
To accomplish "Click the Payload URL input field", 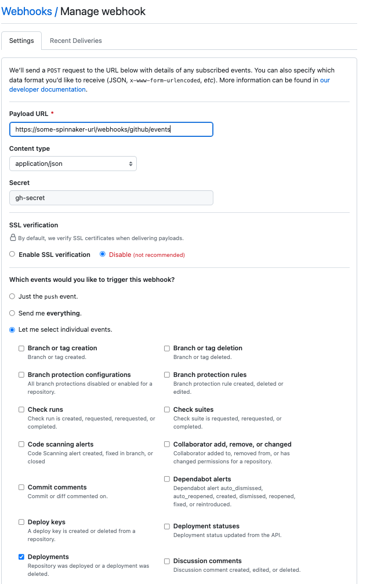I will [x=111, y=129].
